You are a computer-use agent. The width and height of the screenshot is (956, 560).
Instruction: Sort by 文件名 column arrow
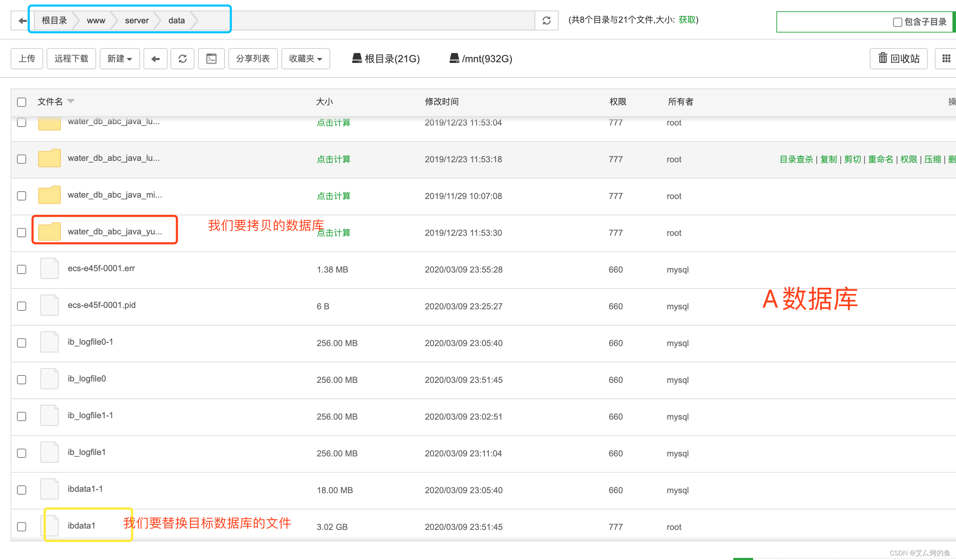[71, 101]
